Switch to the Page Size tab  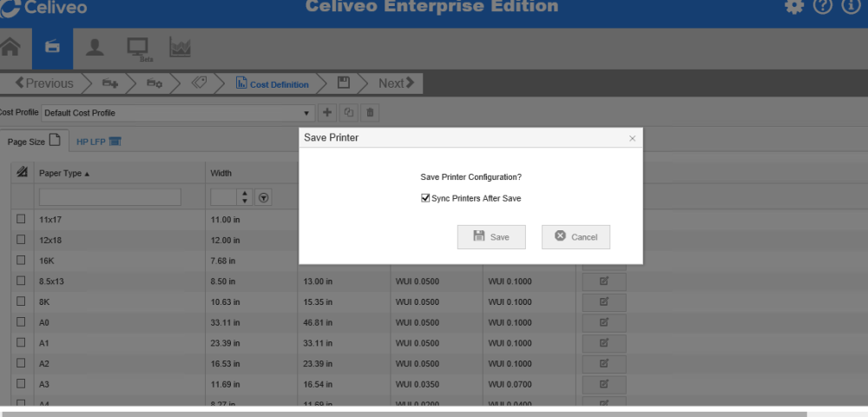tap(34, 142)
